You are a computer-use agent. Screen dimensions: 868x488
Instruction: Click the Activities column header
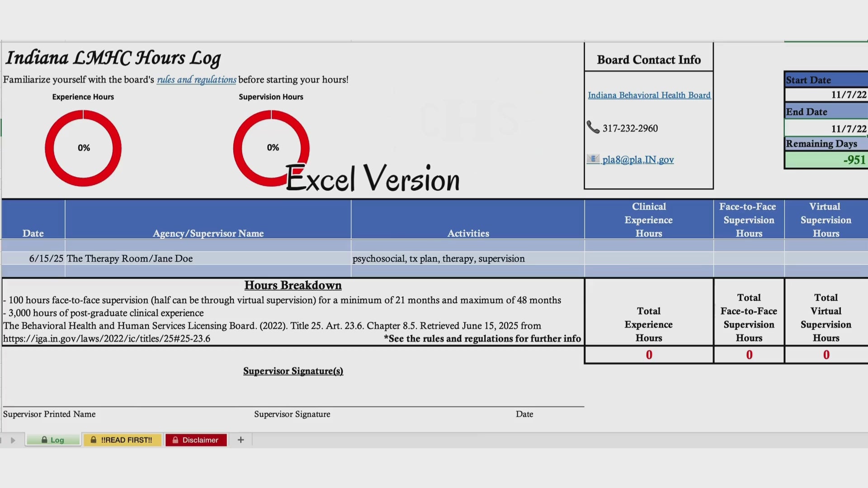[x=467, y=220]
